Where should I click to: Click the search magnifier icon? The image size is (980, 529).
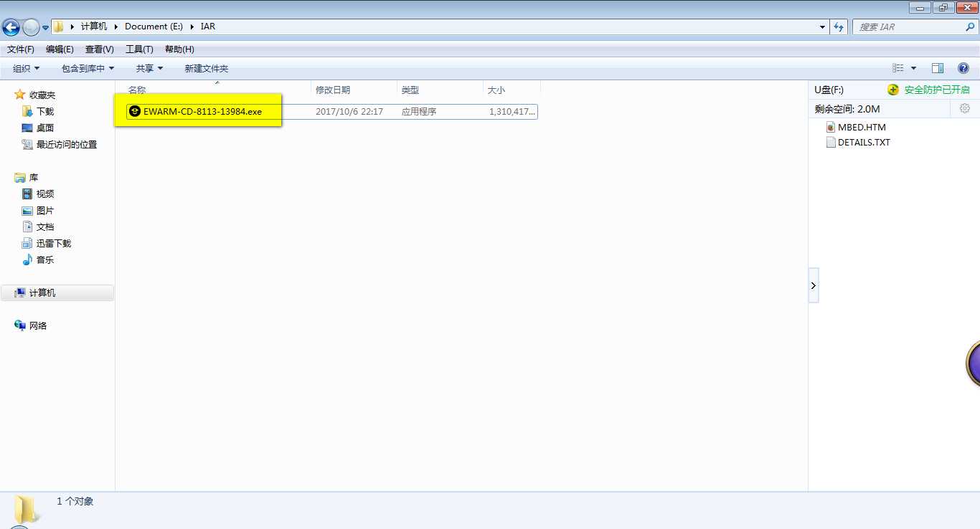pos(971,27)
